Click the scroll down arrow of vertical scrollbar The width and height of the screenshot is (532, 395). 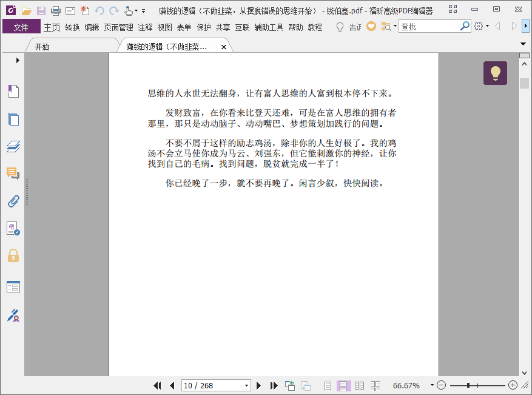(524, 373)
